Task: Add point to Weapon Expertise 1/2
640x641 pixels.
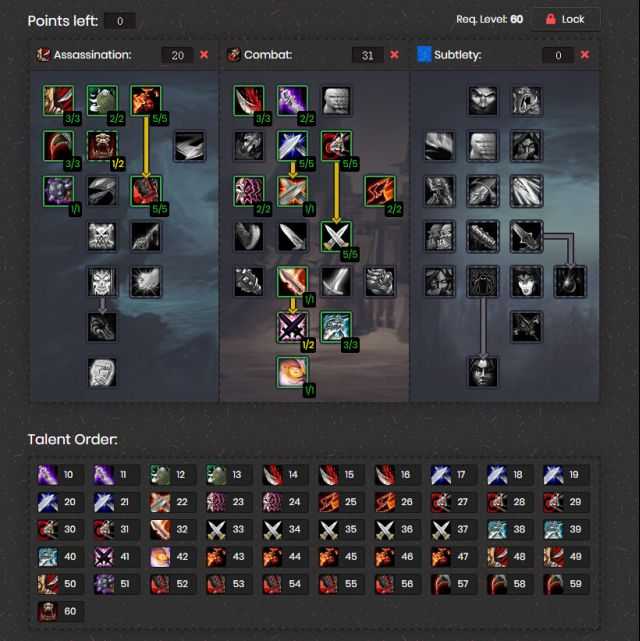Action: click(x=293, y=327)
